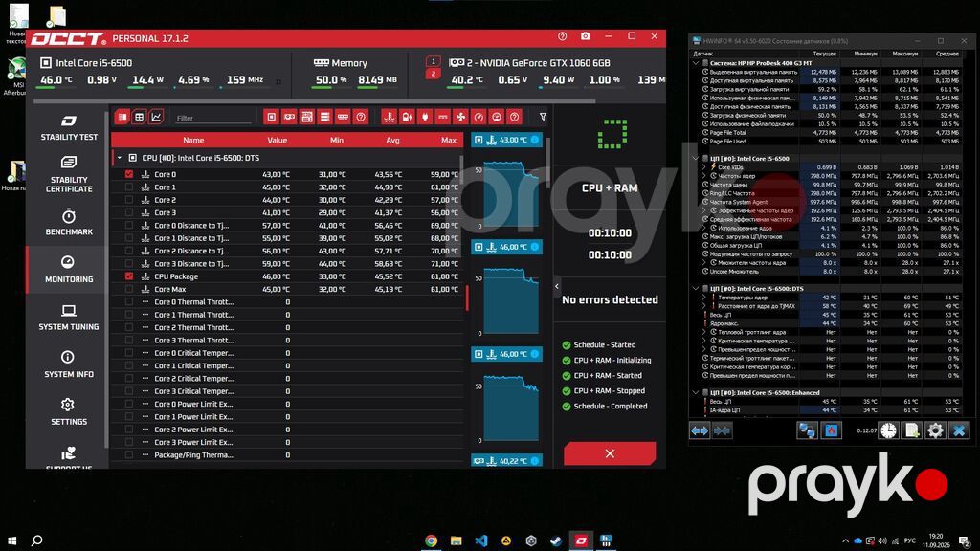Click HWiNFO save log file icon
Image resolution: width=980 pixels, height=551 pixels.
click(912, 430)
